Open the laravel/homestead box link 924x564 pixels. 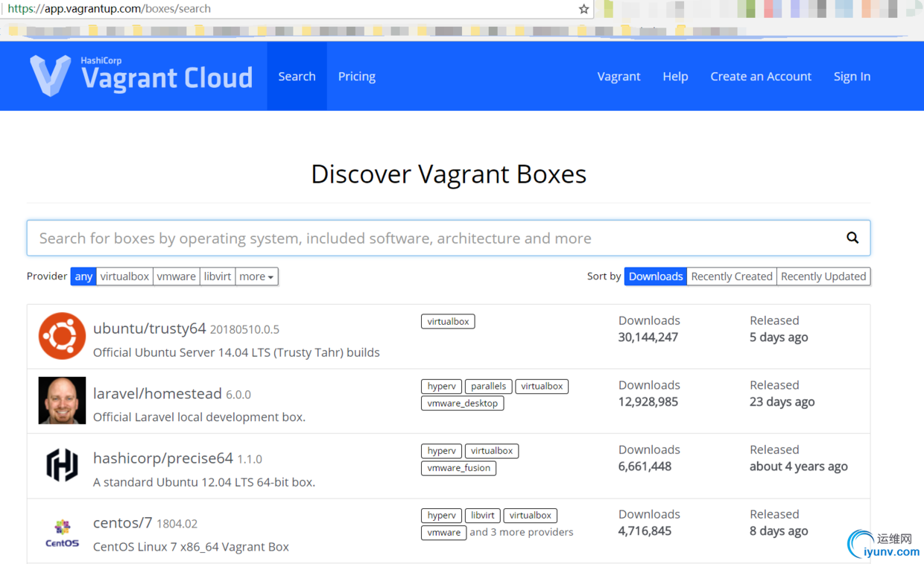(x=157, y=393)
